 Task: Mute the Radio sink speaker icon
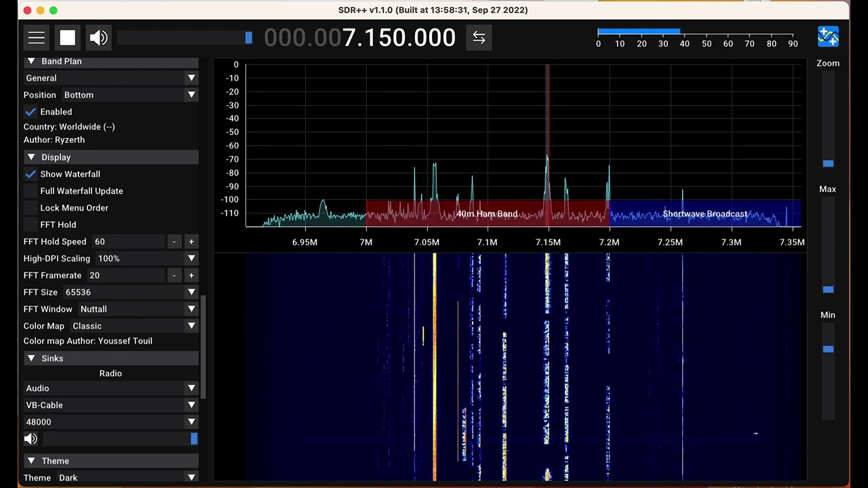coord(31,439)
